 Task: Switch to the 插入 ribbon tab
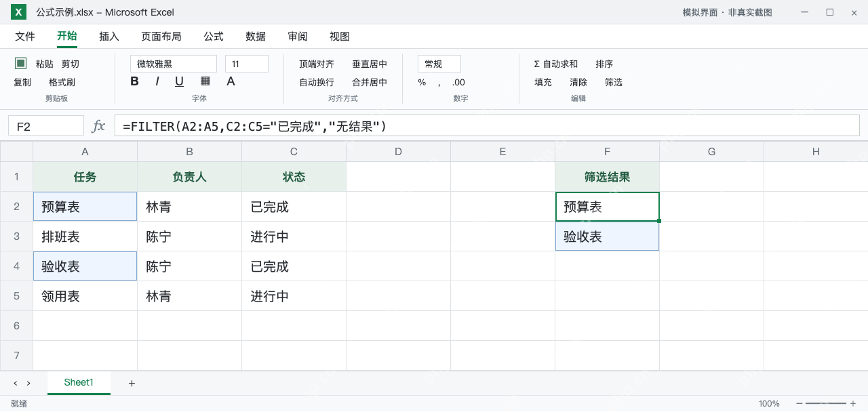tap(109, 37)
